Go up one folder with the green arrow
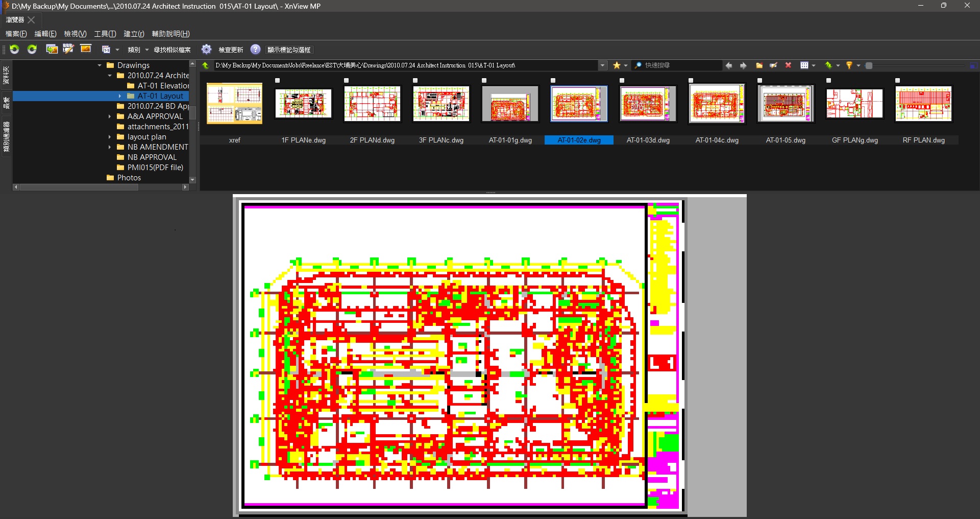 pos(206,65)
